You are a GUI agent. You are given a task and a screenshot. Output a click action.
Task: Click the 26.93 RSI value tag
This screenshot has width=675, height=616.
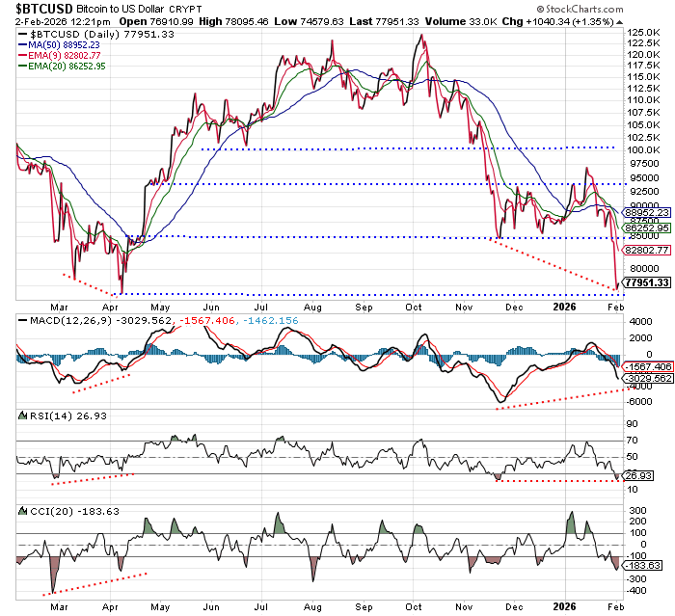click(638, 476)
